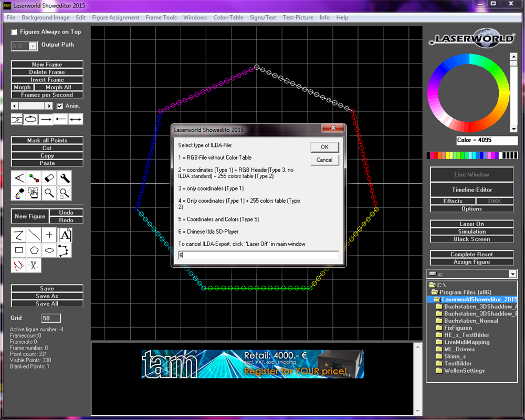Screen dimensions: 525x420
Task: Choose the polyline zigzag drawing tool
Action: [19, 235]
